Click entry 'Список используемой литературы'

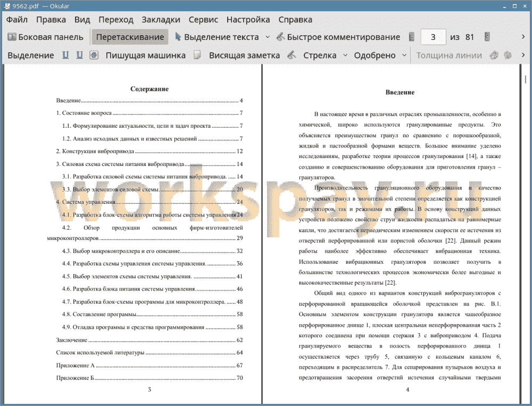149,353
